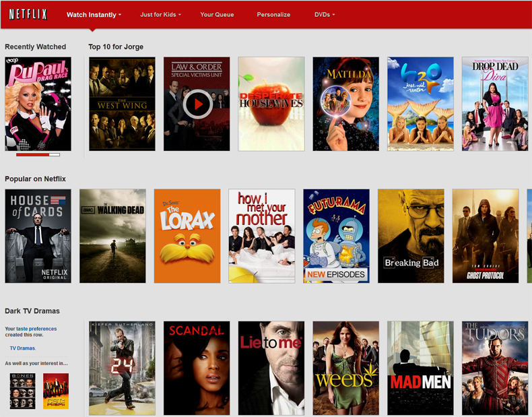Select The West Wing poster

pyautogui.click(x=122, y=104)
